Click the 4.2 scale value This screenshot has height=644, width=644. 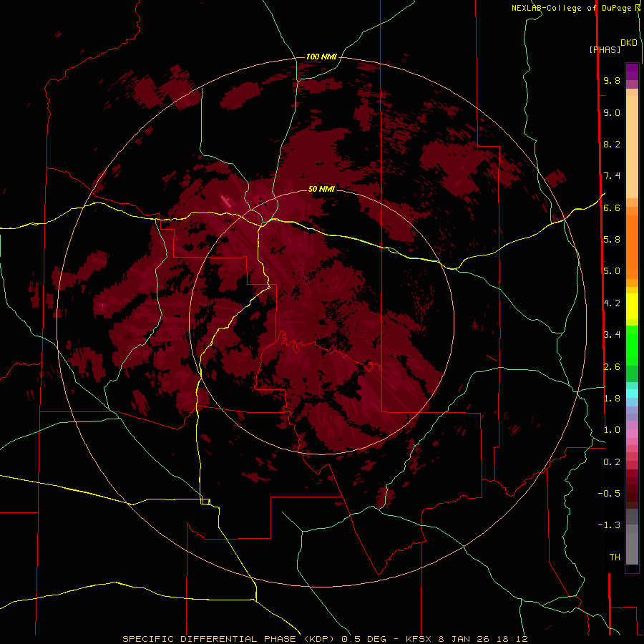click(x=612, y=303)
